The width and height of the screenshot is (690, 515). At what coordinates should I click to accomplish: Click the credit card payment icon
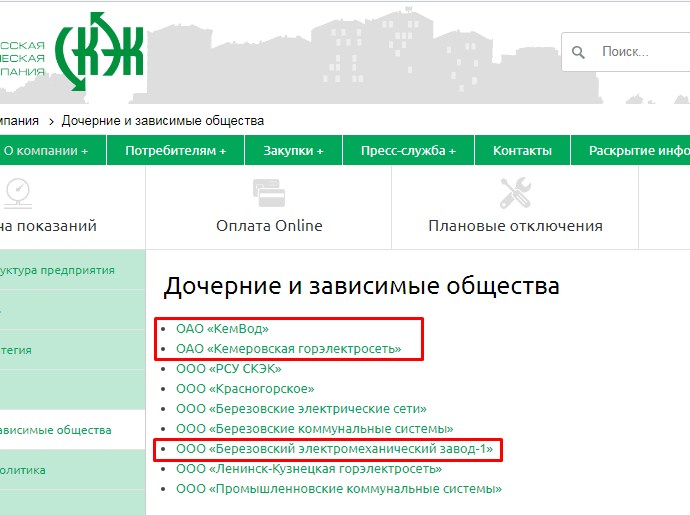coord(269,193)
